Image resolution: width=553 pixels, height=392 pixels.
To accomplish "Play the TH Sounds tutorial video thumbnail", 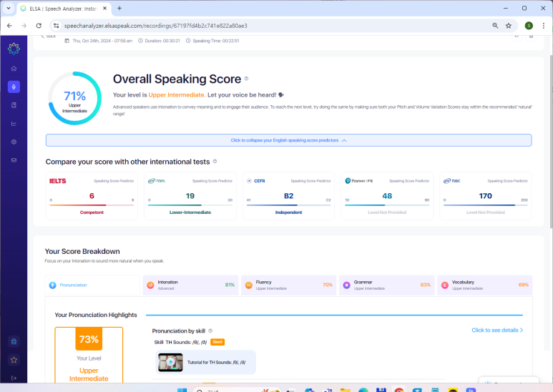I will coord(170,362).
